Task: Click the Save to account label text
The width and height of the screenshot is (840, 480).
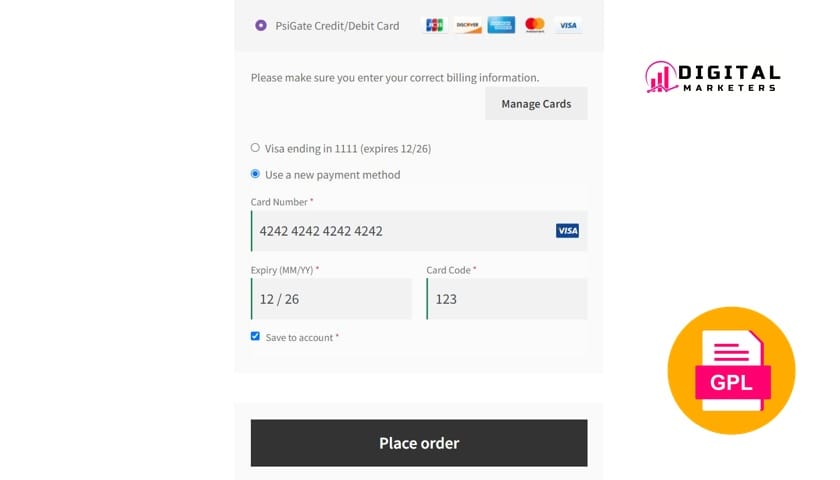Action: (x=299, y=338)
